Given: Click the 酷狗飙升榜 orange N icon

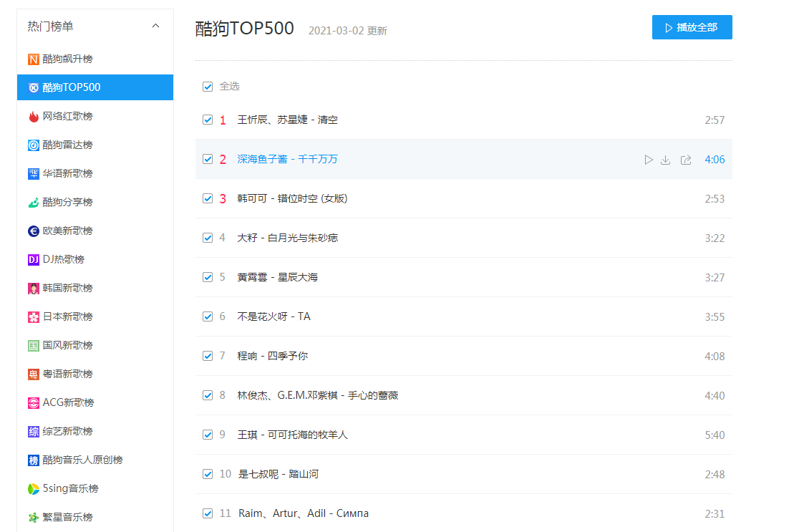Looking at the screenshot, I should coord(33,59).
